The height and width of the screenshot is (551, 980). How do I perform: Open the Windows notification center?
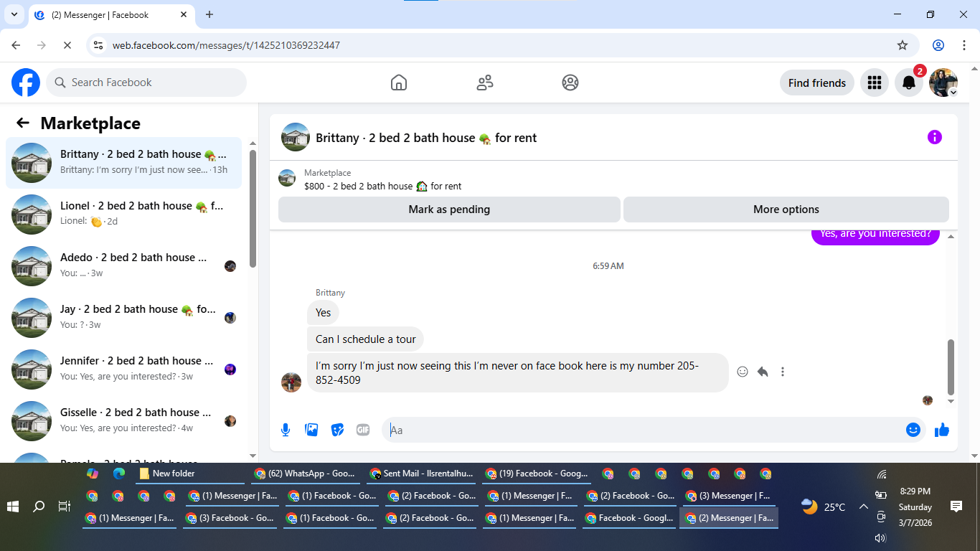[956, 507]
